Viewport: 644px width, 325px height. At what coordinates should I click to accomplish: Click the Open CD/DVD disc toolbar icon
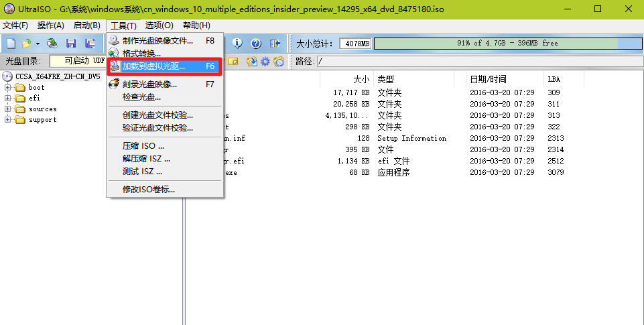click(x=52, y=44)
